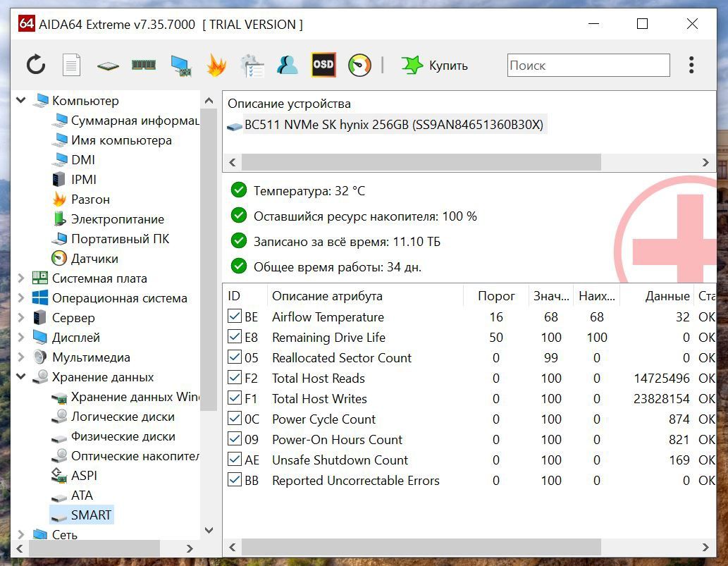Click the attribute table horizontal scrollbar thumb
Screen dimensions: 728x566
pyautogui.click(x=421, y=547)
